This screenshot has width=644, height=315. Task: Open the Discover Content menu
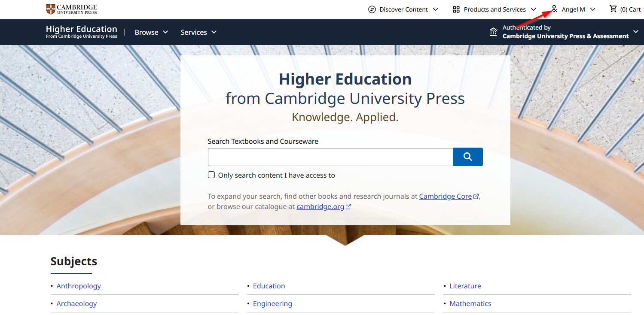click(403, 9)
